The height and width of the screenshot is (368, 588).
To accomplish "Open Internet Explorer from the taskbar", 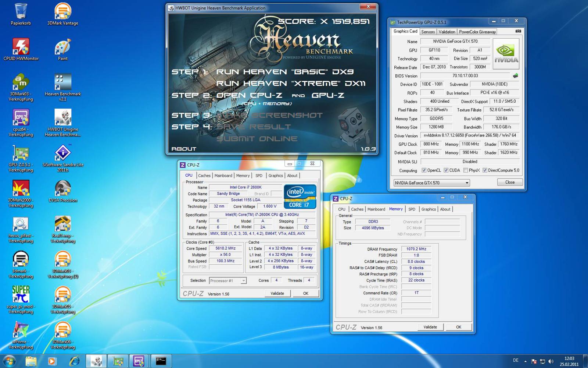I will pyautogui.click(x=75, y=361).
